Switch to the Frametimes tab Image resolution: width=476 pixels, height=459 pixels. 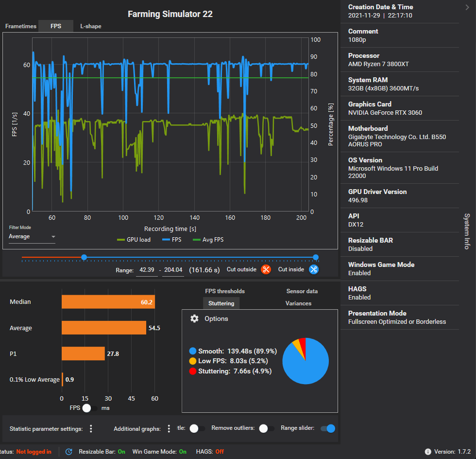pos(20,26)
